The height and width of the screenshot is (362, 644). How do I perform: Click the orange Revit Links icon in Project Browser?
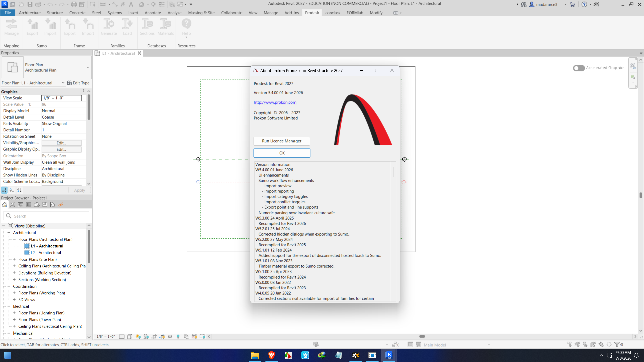click(61, 205)
